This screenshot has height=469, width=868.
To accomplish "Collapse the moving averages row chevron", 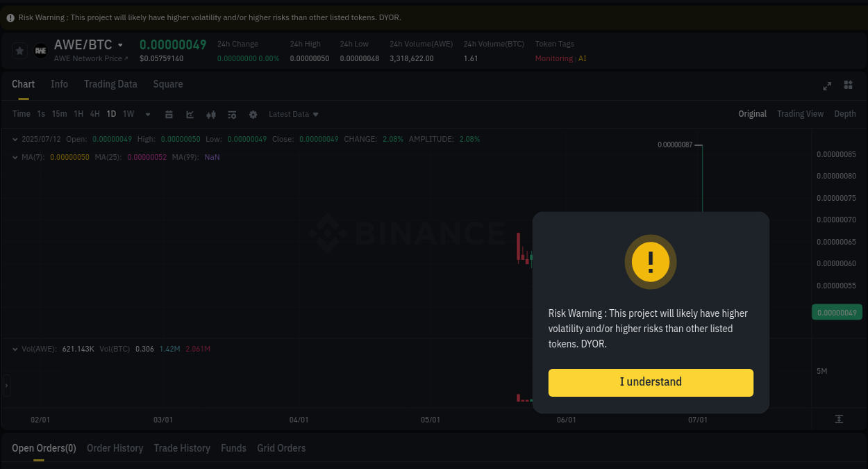I will (15, 157).
